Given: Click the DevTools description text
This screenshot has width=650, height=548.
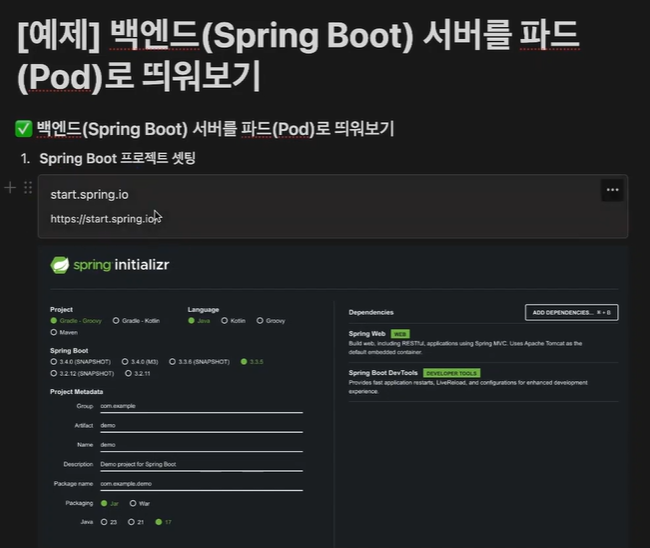Looking at the screenshot, I should pyautogui.click(x=468, y=387).
